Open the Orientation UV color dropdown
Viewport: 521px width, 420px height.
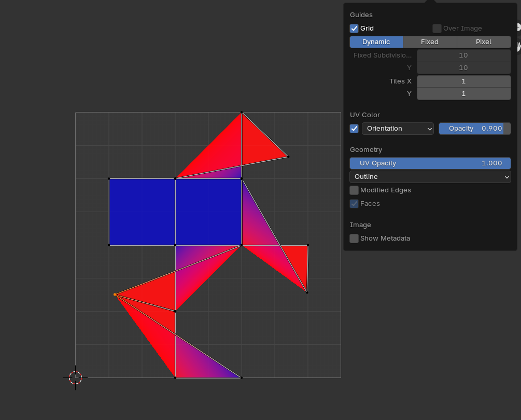click(x=398, y=129)
